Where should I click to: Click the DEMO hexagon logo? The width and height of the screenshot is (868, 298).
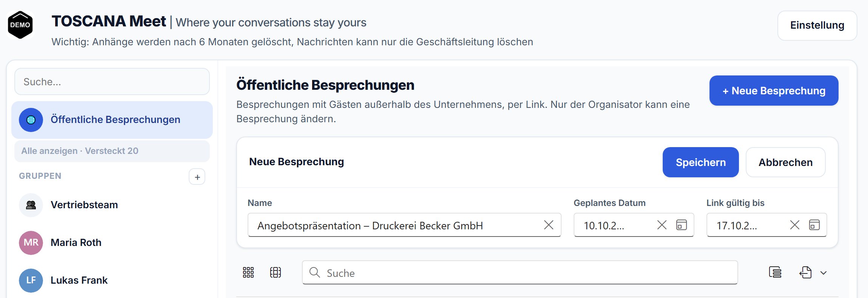[x=20, y=25]
